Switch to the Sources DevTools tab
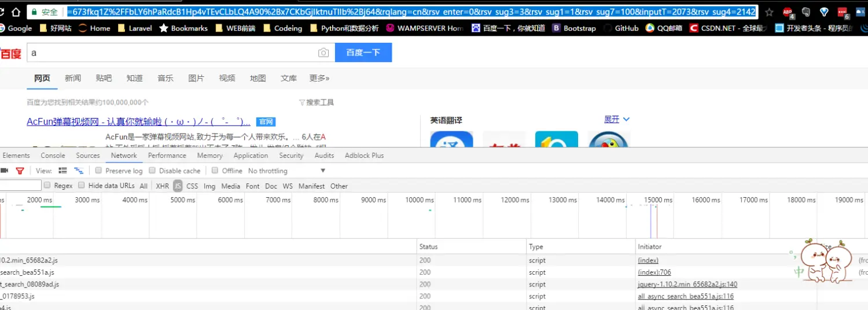Viewport: 868px width, 310px height. 88,156
